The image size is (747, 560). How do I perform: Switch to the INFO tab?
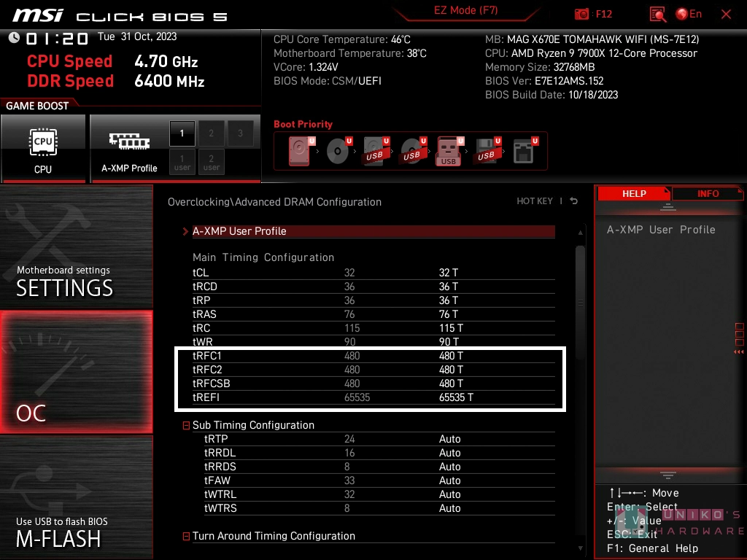(708, 193)
